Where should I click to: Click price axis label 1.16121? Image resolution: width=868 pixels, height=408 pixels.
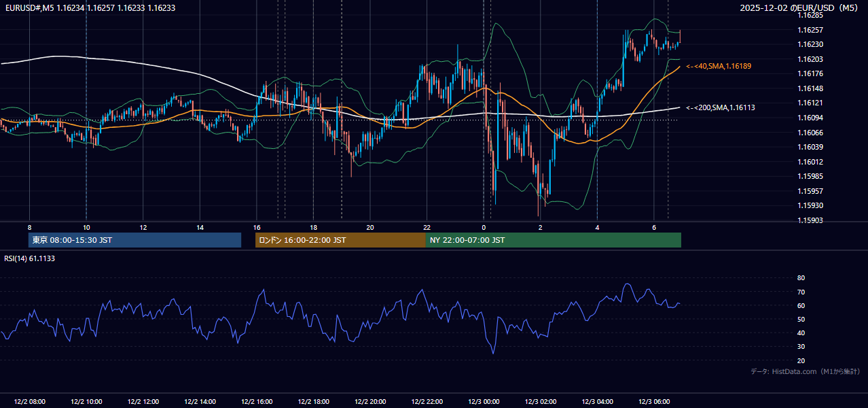(x=810, y=103)
